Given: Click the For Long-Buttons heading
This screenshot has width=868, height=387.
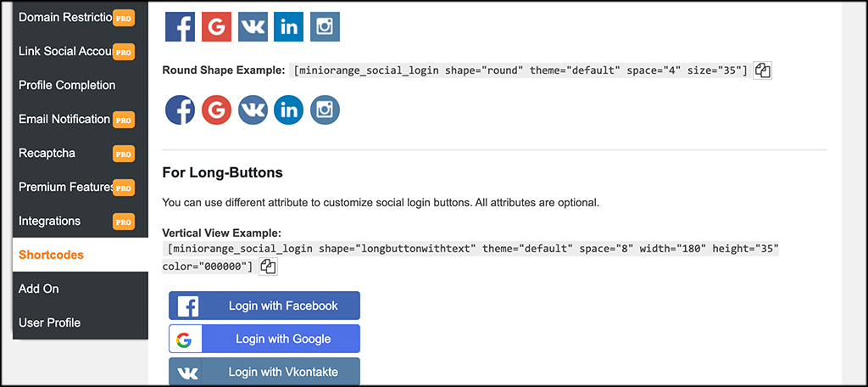Looking at the screenshot, I should (x=223, y=173).
